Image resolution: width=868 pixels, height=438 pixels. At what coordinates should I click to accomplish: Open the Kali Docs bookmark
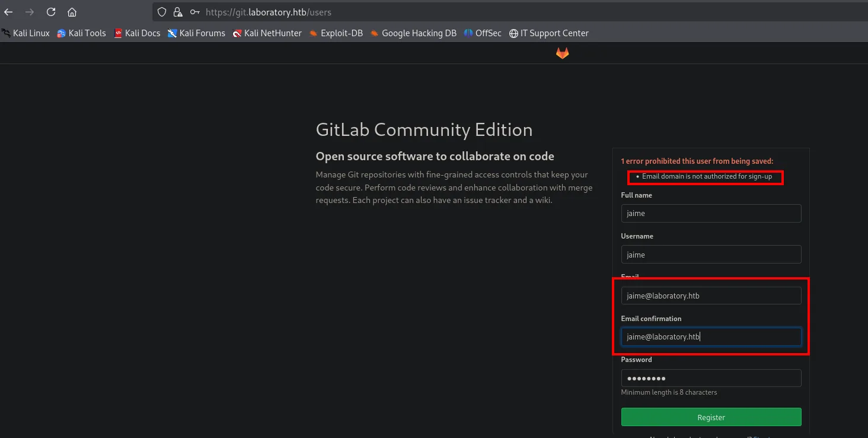(x=137, y=33)
